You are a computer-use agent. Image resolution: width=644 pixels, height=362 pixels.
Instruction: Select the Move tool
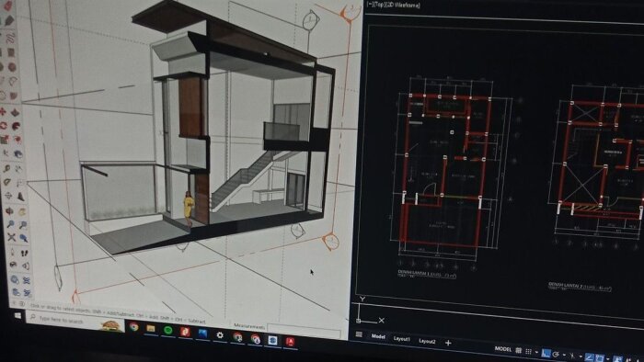pos(3,112)
